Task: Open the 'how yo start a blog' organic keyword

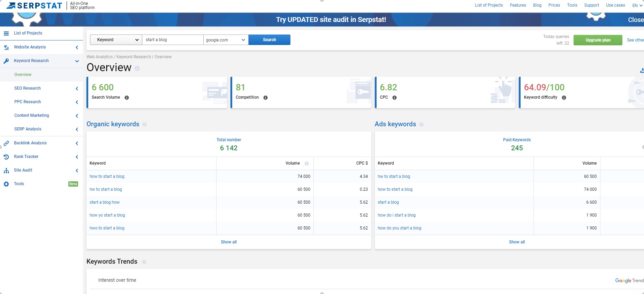Action: [107, 215]
